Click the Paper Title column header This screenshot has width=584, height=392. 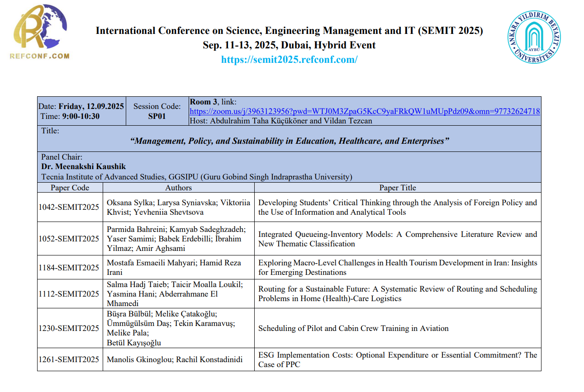(397, 188)
